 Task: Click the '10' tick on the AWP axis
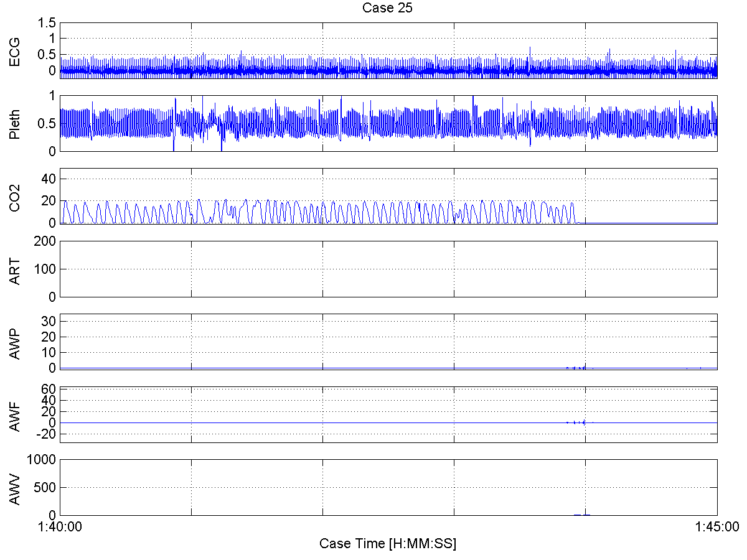click(x=50, y=352)
